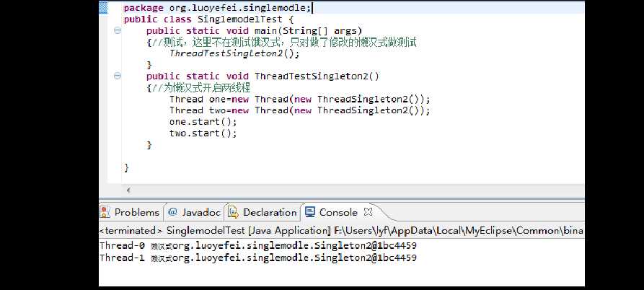Click the 'Thread one=new Thread' line
The image size is (644, 290).
299,99
